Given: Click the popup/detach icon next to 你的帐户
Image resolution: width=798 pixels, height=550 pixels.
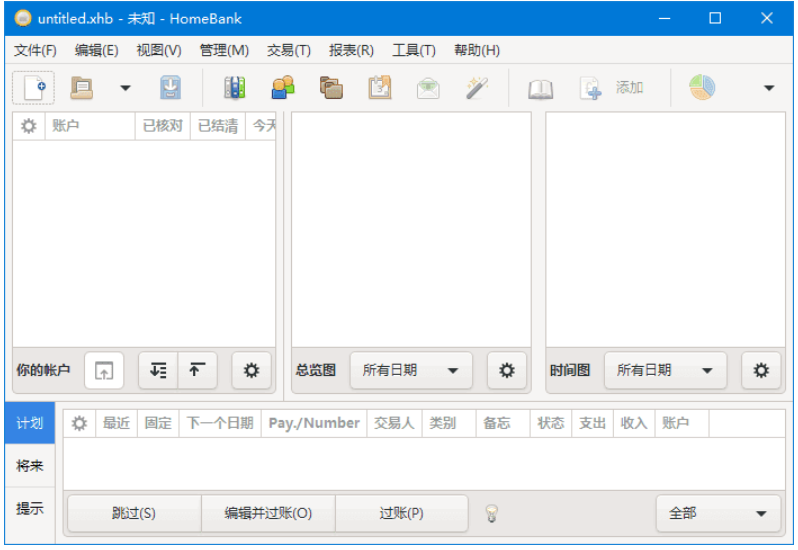Looking at the screenshot, I should [104, 370].
